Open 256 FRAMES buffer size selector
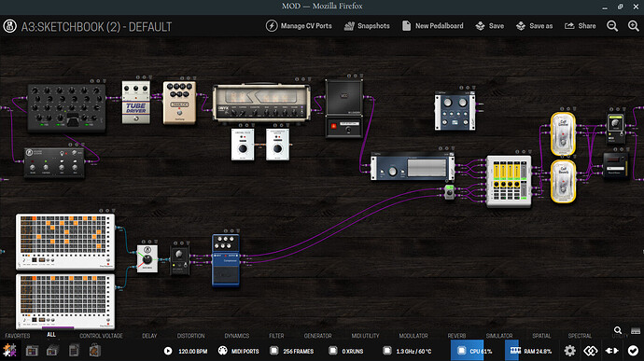The width and height of the screenshot is (644, 361). (x=292, y=351)
